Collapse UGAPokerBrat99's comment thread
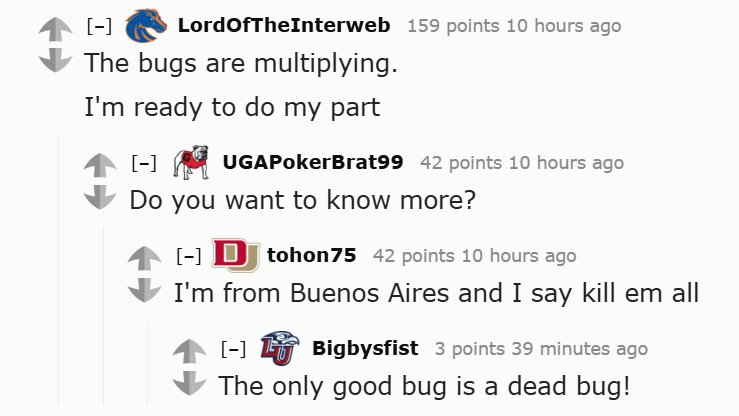This screenshot has width=739, height=416. point(143,162)
